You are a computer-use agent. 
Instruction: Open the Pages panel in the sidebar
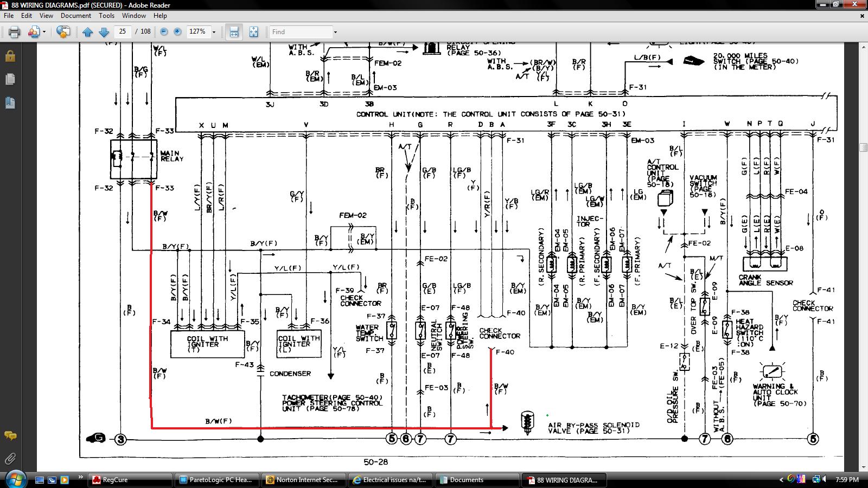[x=10, y=79]
